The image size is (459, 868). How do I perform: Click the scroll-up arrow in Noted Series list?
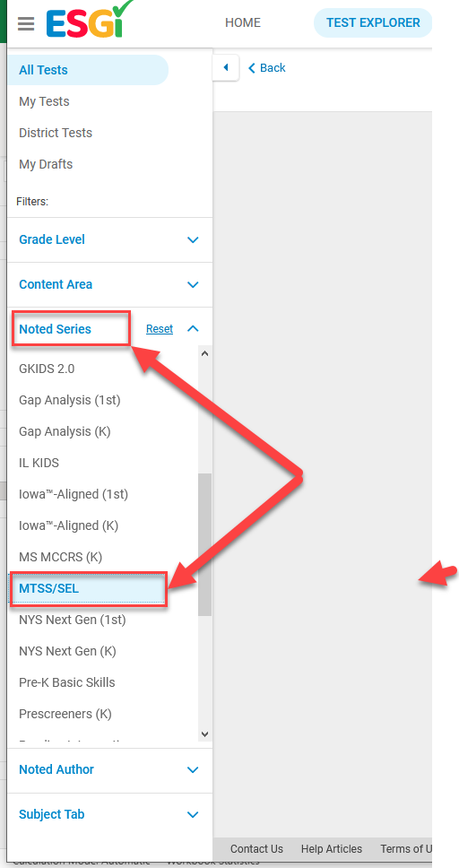205,353
